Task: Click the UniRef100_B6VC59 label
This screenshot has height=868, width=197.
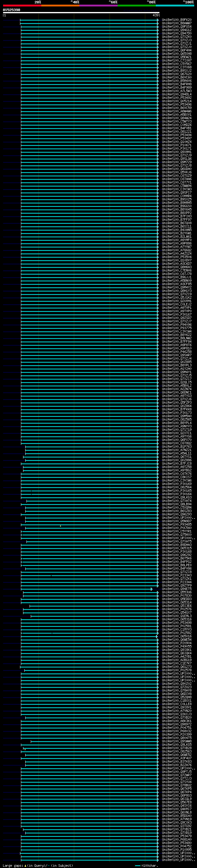Action: point(177,108)
